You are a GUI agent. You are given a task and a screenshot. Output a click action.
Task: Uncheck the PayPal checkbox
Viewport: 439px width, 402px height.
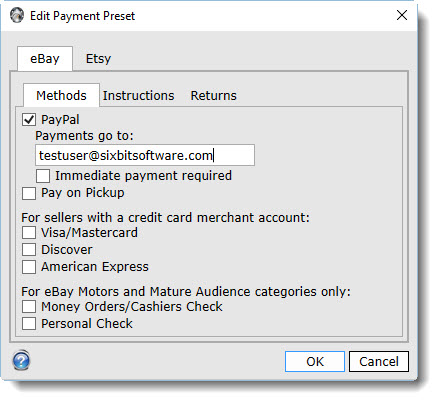pyautogui.click(x=29, y=119)
